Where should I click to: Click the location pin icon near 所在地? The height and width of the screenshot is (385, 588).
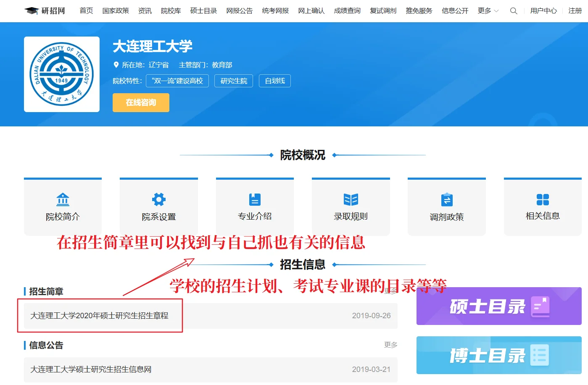tap(116, 65)
